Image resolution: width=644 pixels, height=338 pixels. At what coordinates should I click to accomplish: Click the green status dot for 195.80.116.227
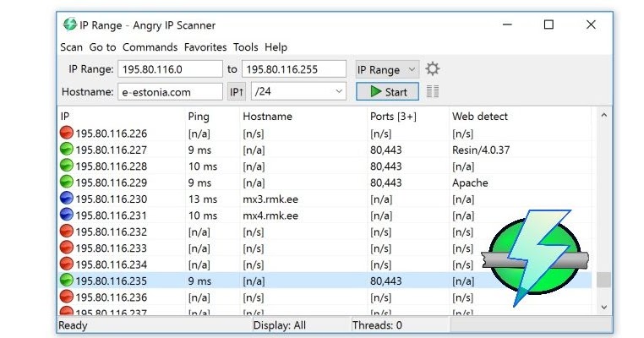point(67,150)
